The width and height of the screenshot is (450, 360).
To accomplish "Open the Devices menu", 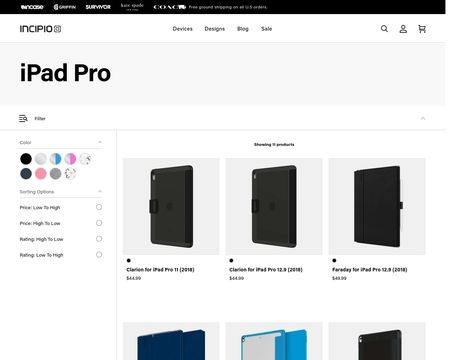I will [182, 29].
